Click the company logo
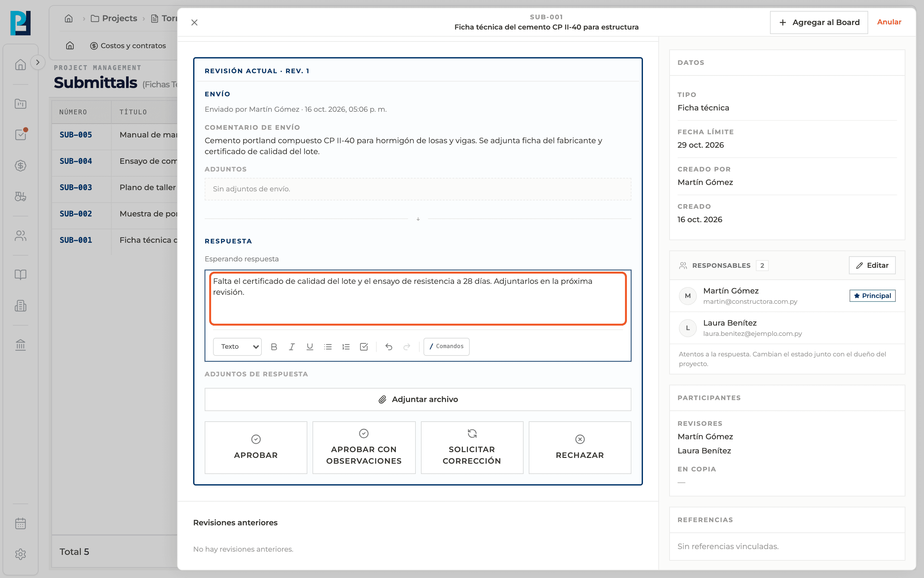 [x=21, y=23]
